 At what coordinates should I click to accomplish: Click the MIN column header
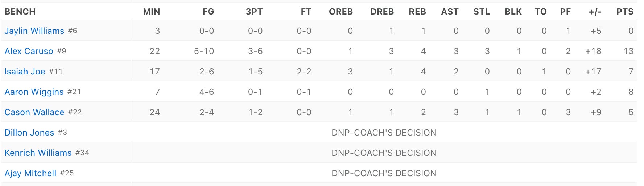[x=151, y=12]
